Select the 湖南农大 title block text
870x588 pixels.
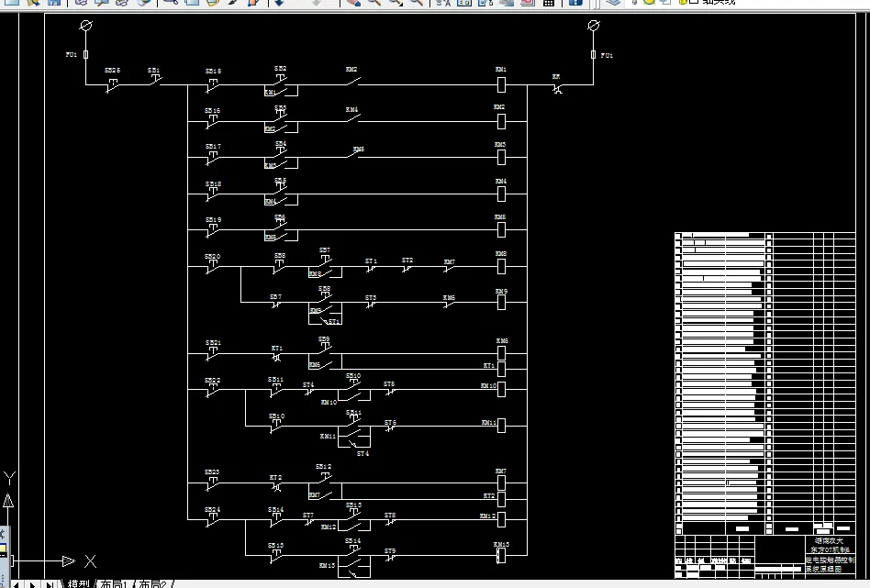pyautogui.click(x=829, y=541)
